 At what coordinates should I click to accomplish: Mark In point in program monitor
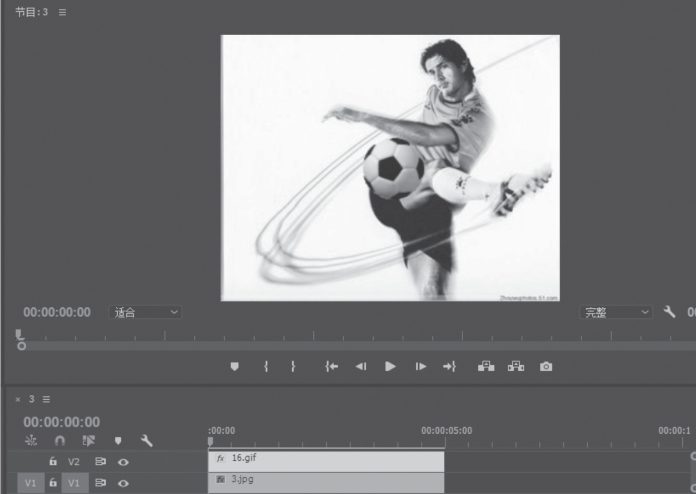pos(266,367)
